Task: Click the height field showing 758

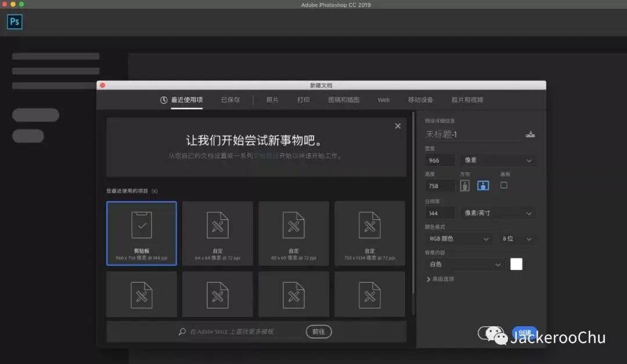Action: coord(440,186)
